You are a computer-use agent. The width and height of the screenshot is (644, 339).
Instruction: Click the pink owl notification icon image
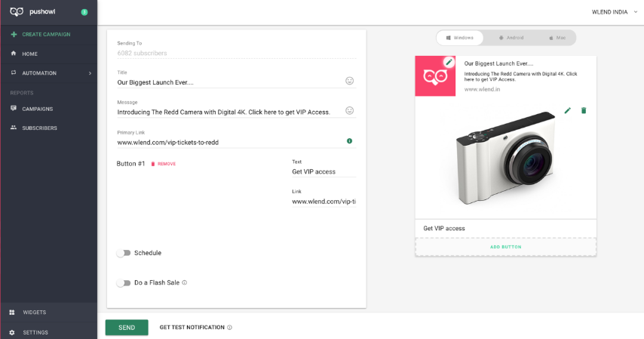[435, 76]
